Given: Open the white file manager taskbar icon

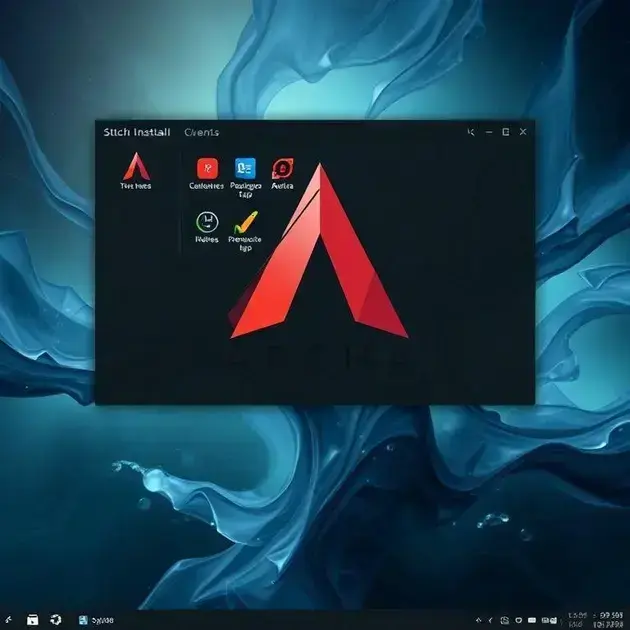Looking at the screenshot, I should click(x=33, y=620).
